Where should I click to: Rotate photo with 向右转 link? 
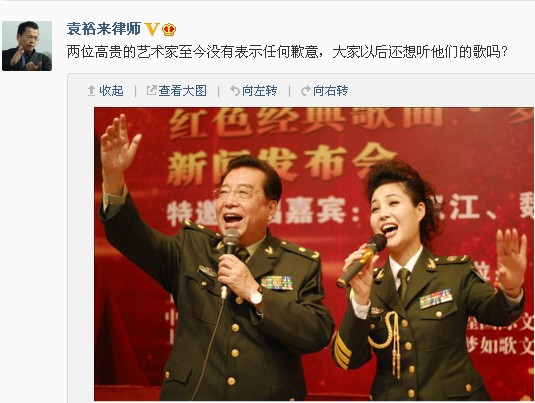coord(331,91)
